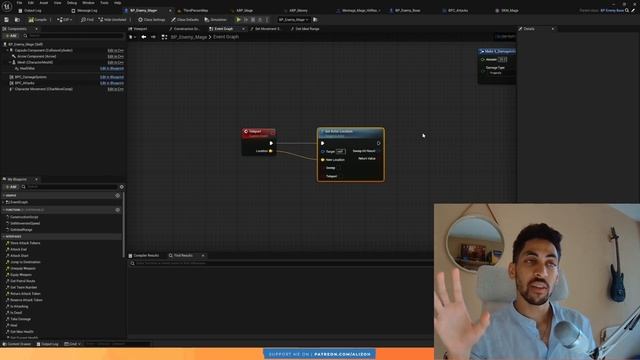Click Edit in C++ for Arrow Component
Image resolution: width=640 pixels, height=360 pixels.
tap(116, 56)
